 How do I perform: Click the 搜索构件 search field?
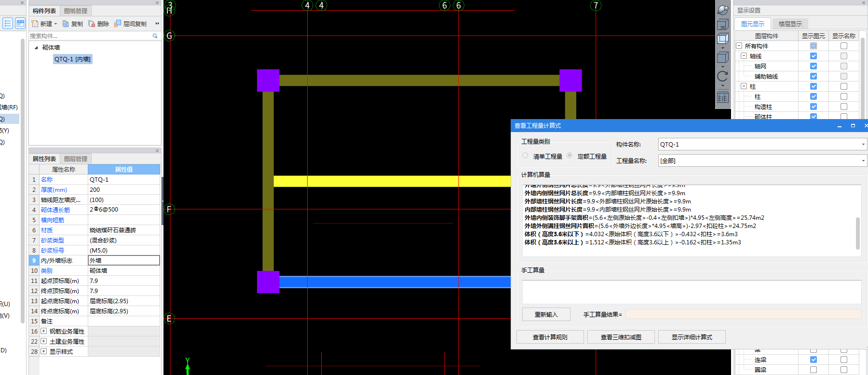coord(90,36)
